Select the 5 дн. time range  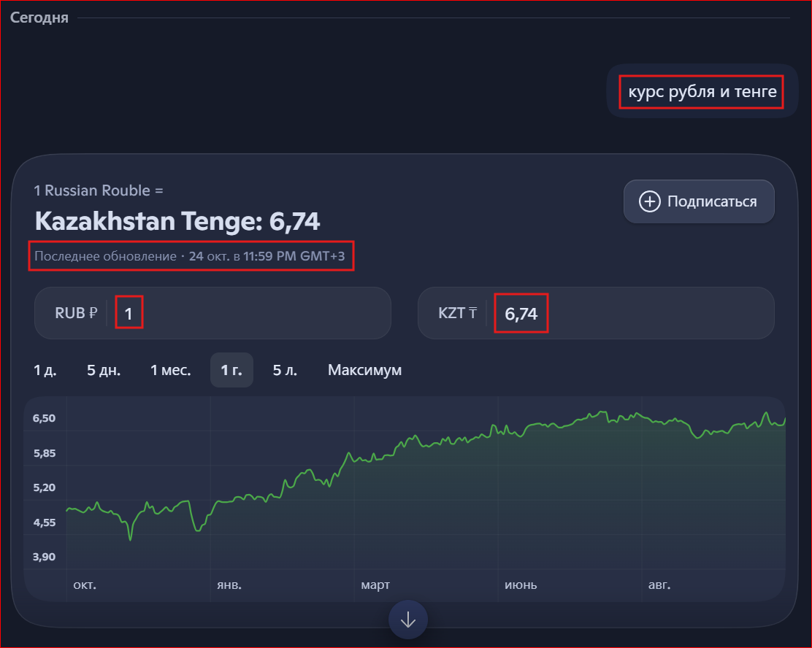[104, 370]
